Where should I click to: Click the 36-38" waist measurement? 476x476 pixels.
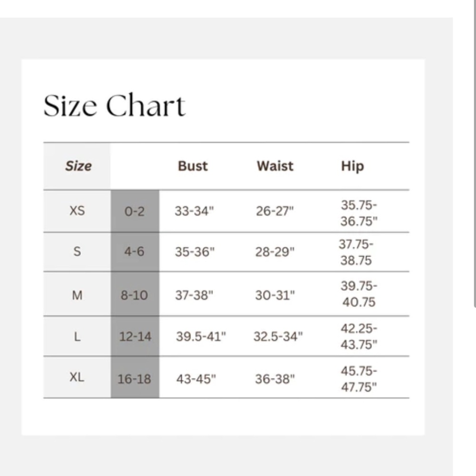point(275,379)
